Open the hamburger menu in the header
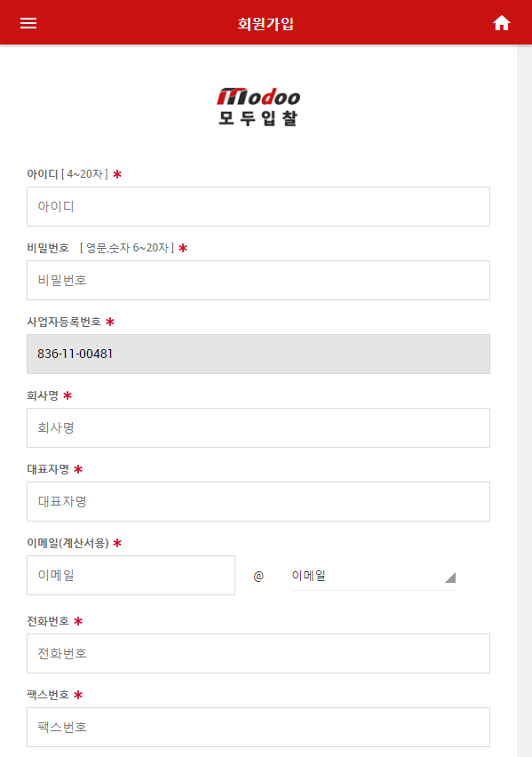 click(28, 23)
